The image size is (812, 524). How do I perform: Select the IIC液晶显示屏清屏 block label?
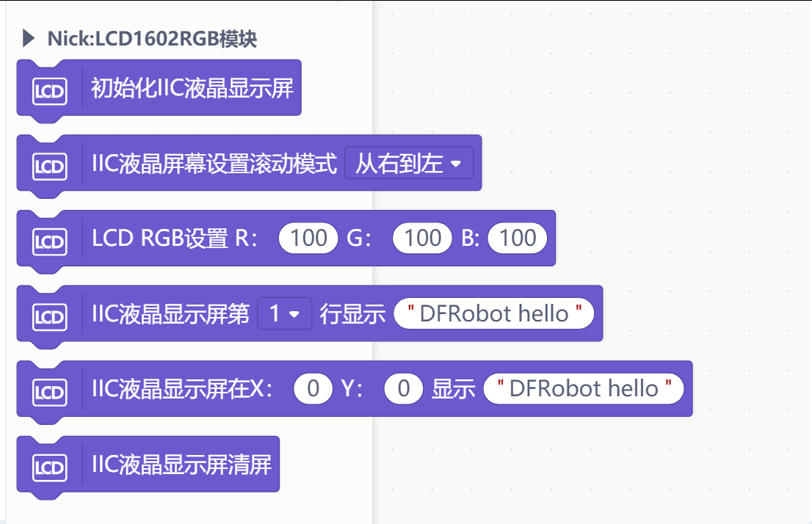pyautogui.click(x=182, y=465)
